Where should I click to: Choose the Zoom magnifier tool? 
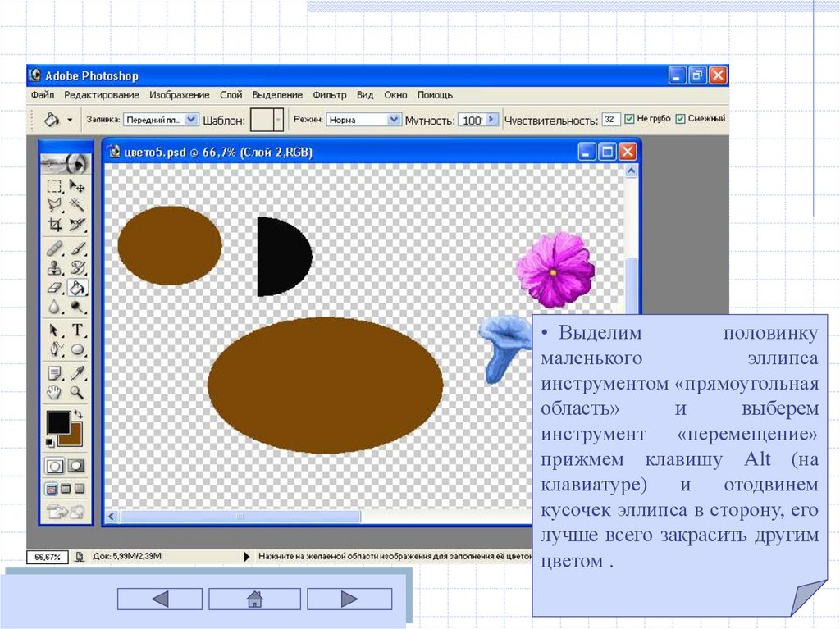point(77,392)
